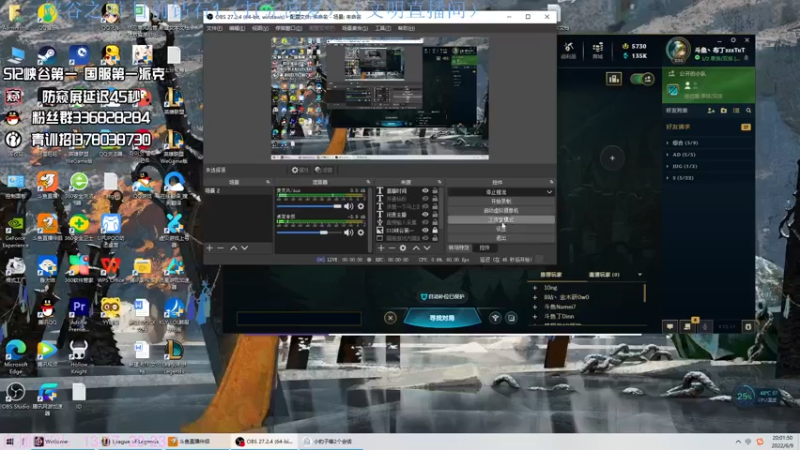Unlock the 直播时间 source lock icon

pyautogui.click(x=435, y=190)
